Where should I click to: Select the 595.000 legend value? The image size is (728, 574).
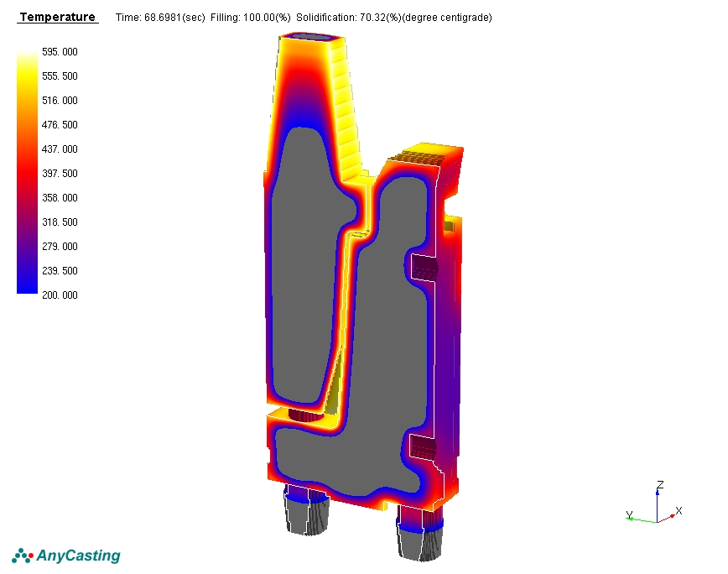(60, 51)
